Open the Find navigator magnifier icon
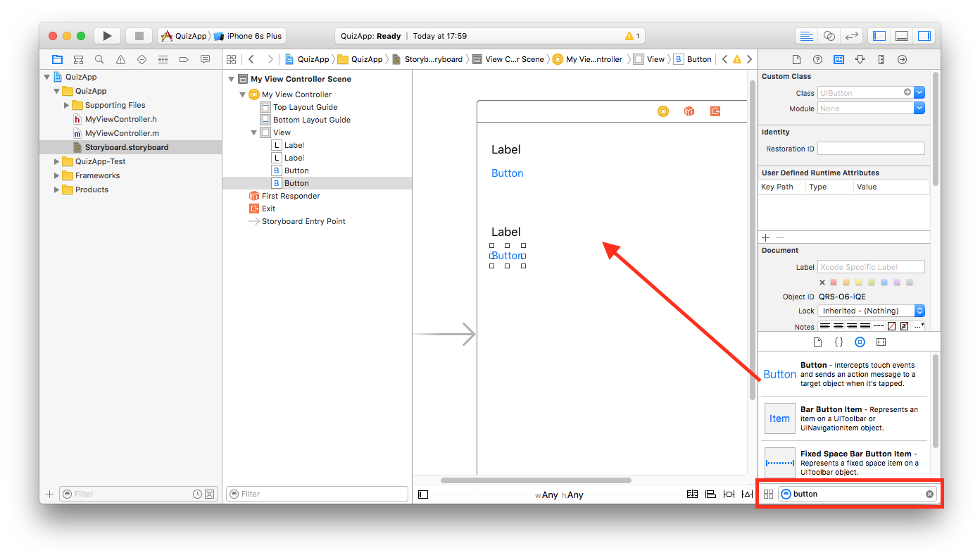The height and width of the screenshot is (560, 980). point(99,59)
